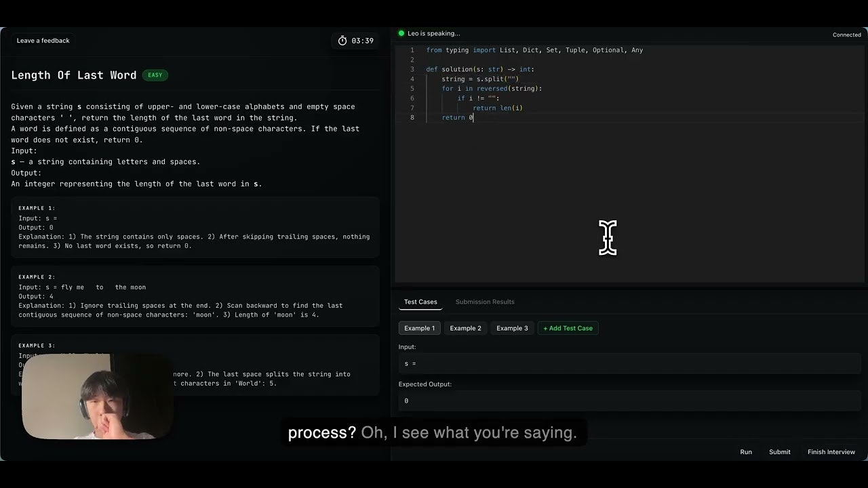Select the Example 2 test case
This screenshot has height=488, width=868.
pos(466,328)
